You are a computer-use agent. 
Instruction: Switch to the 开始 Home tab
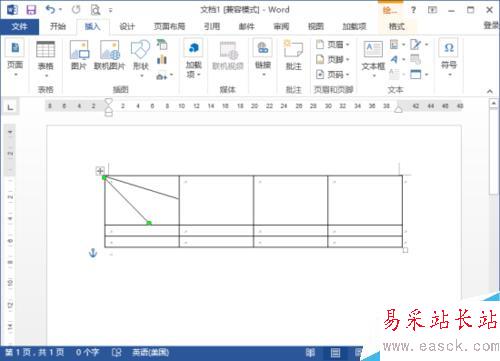58,26
